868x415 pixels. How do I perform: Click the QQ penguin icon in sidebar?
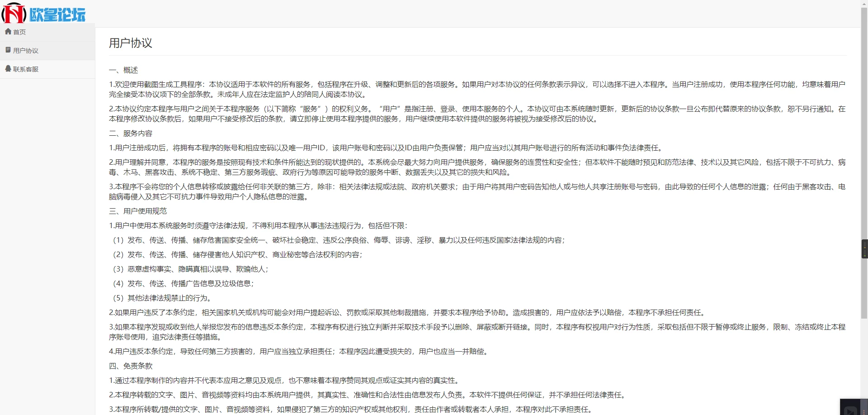8,69
